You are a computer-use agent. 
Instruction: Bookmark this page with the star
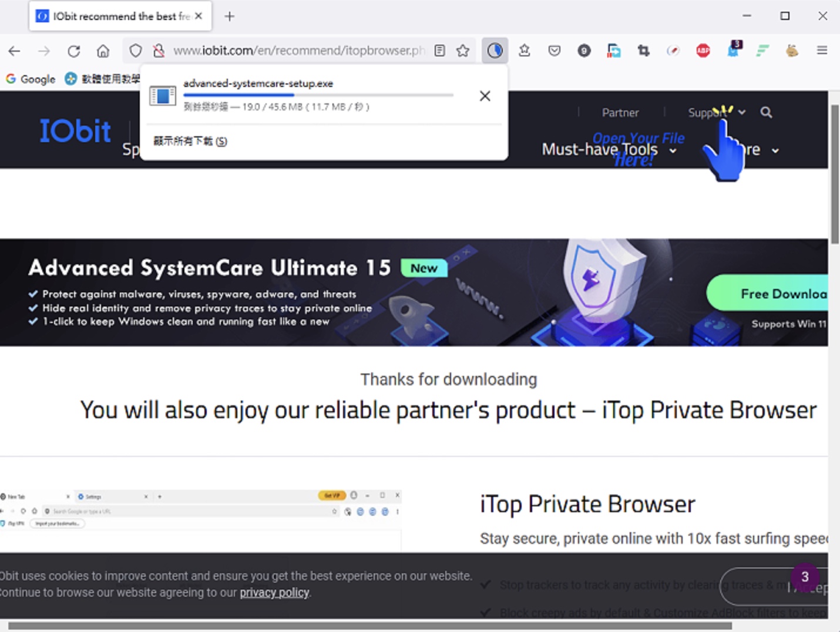(463, 51)
